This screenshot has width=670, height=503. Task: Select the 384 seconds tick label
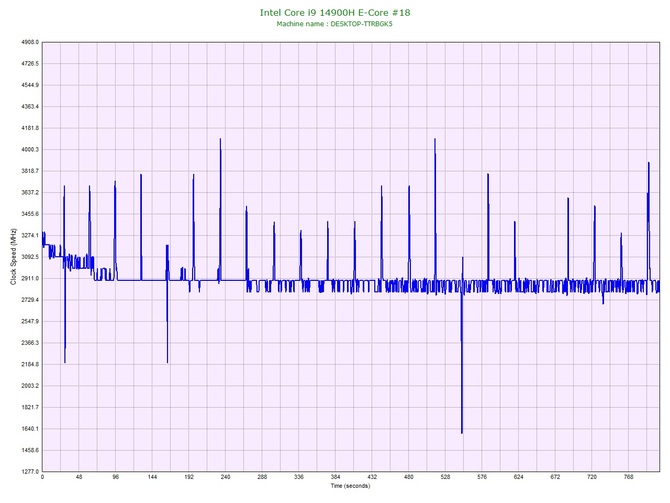336,477
